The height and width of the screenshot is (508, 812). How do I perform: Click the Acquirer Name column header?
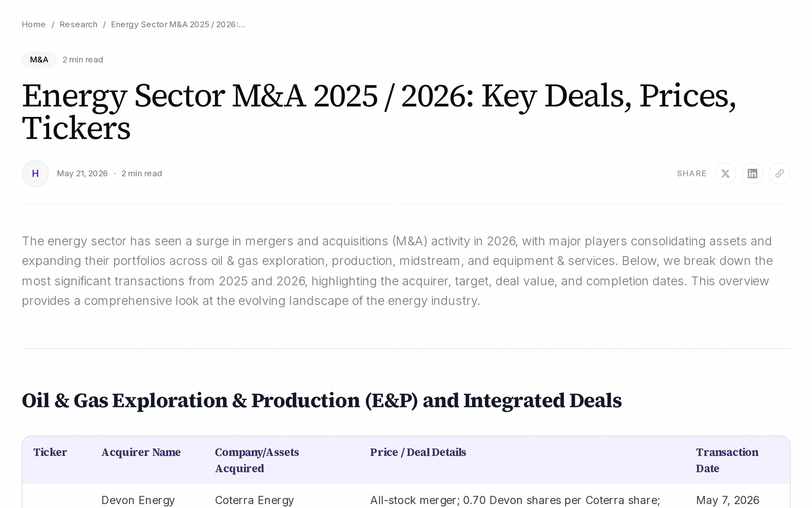point(141,452)
